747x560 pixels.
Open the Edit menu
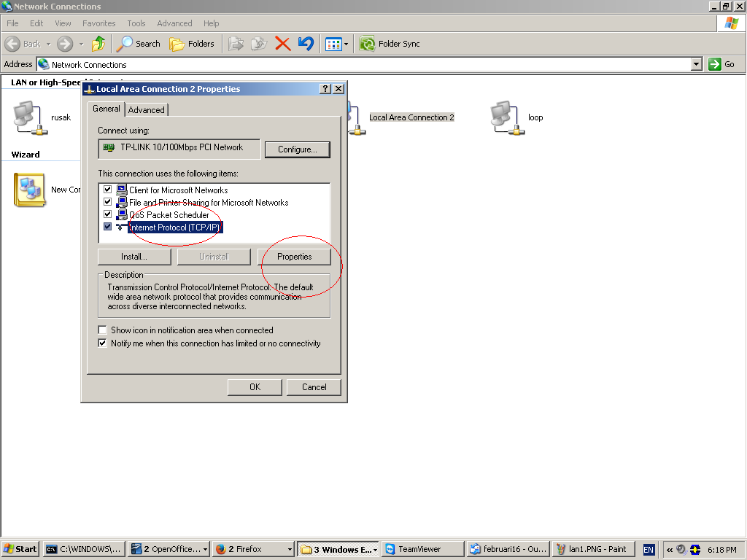tap(36, 23)
